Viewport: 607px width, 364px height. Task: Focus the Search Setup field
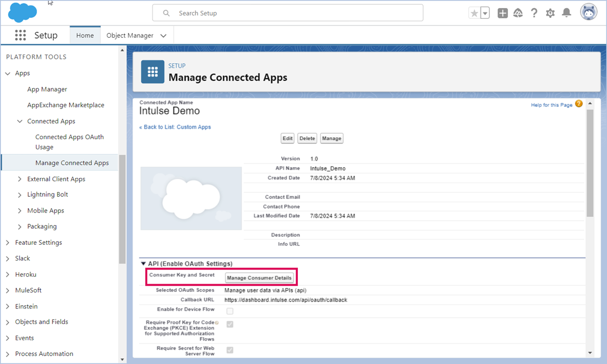[x=288, y=13]
